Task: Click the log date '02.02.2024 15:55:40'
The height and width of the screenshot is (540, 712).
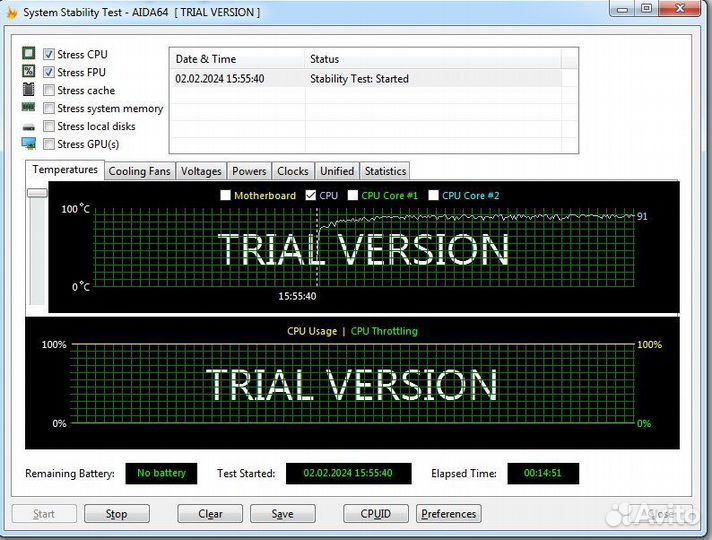Action: (220, 79)
